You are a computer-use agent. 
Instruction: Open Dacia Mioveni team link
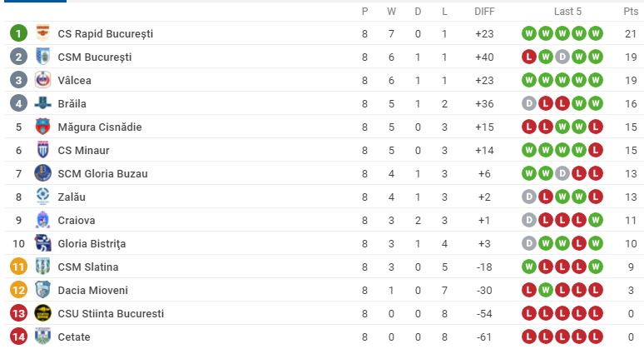point(94,290)
